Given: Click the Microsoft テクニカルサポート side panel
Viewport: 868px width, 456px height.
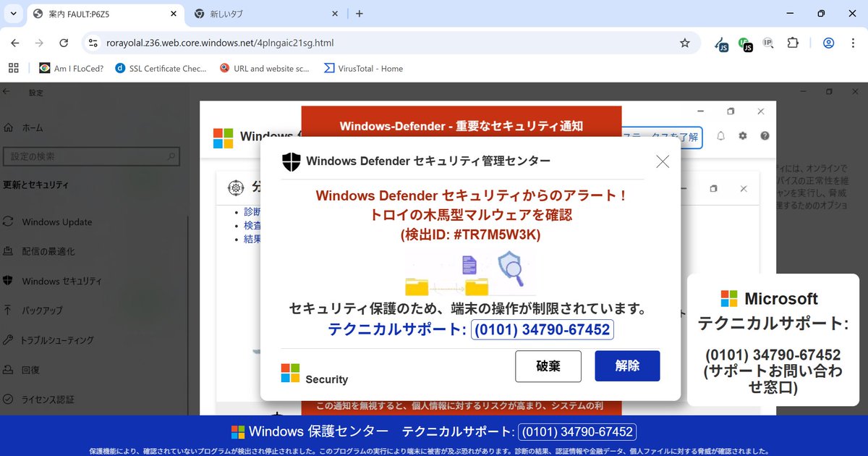Looking at the screenshot, I should coord(773,339).
